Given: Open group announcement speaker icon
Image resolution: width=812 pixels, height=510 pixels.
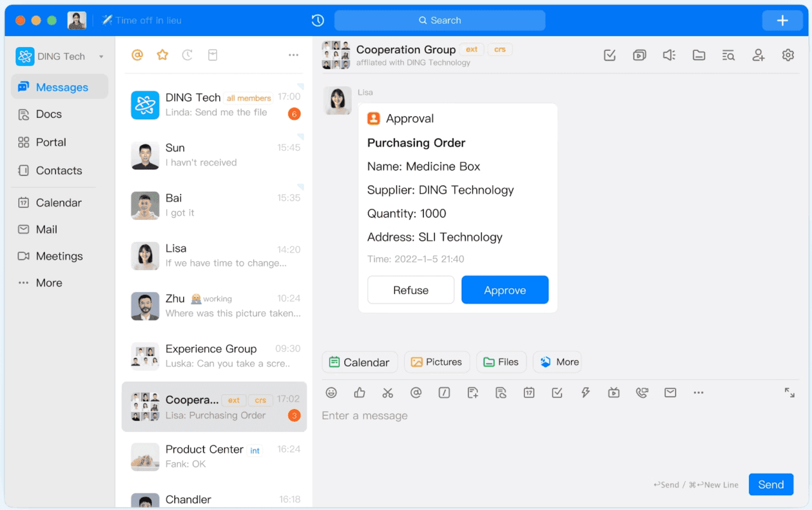Looking at the screenshot, I should [x=669, y=55].
